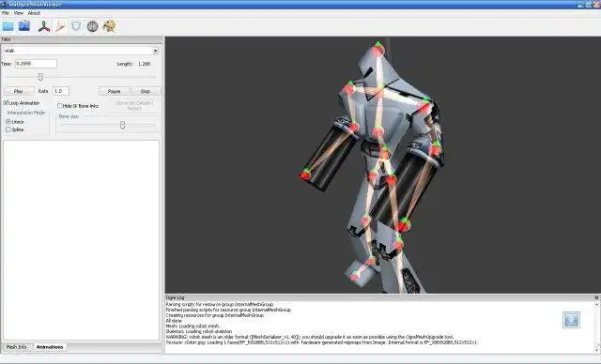This screenshot has height=364, width=601.
Task: Open the color palette toolbar icon
Action: [x=109, y=26]
